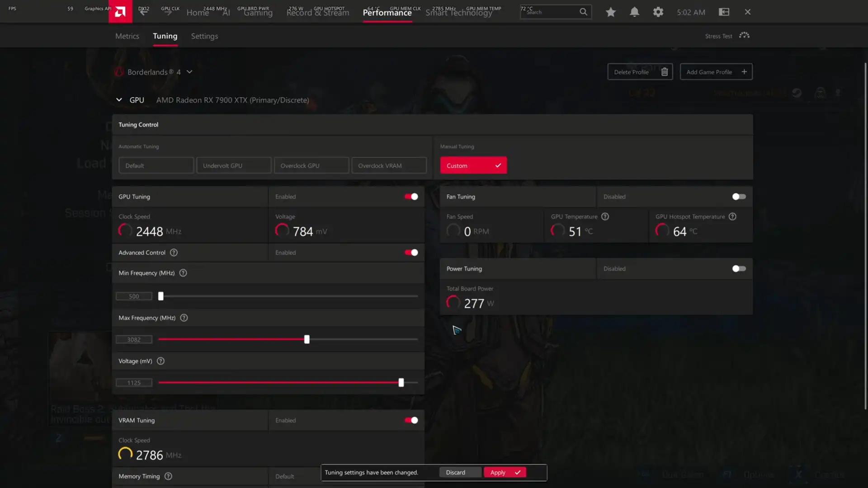Open help for Min Frequency
The width and height of the screenshot is (868, 488).
(x=183, y=273)
